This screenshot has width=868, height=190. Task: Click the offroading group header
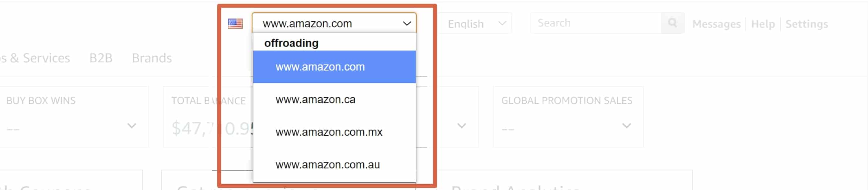pyautogui.click(x=291, y=43)
